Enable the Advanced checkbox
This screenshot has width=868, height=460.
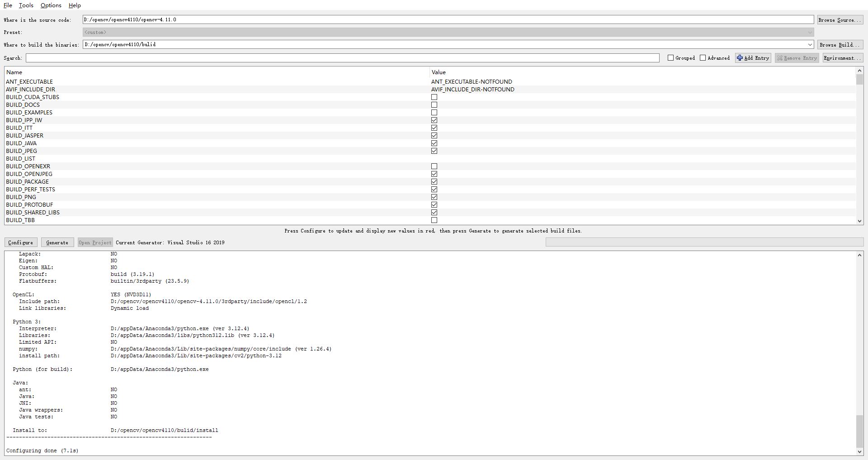[x=703, y=57]
